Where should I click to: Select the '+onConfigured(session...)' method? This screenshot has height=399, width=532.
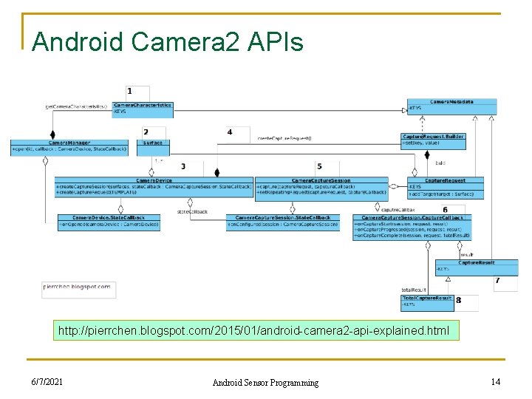282,225
